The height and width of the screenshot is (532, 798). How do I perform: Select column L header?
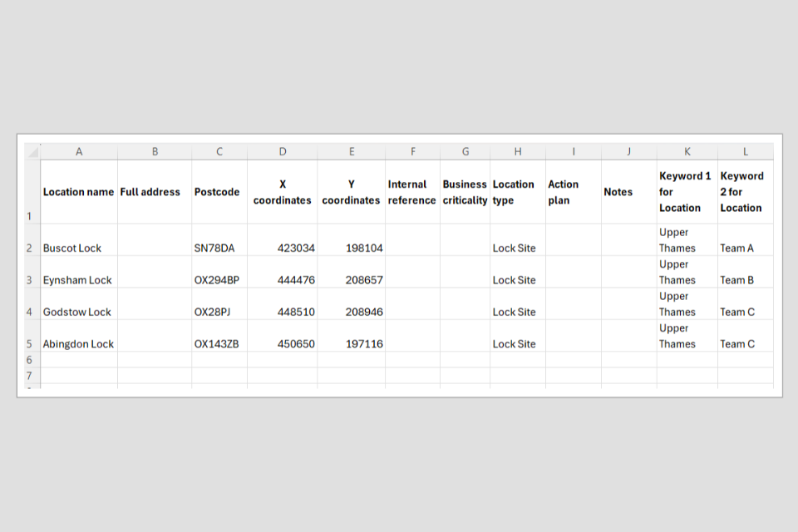pyautogui.click(x=746, y=151)
